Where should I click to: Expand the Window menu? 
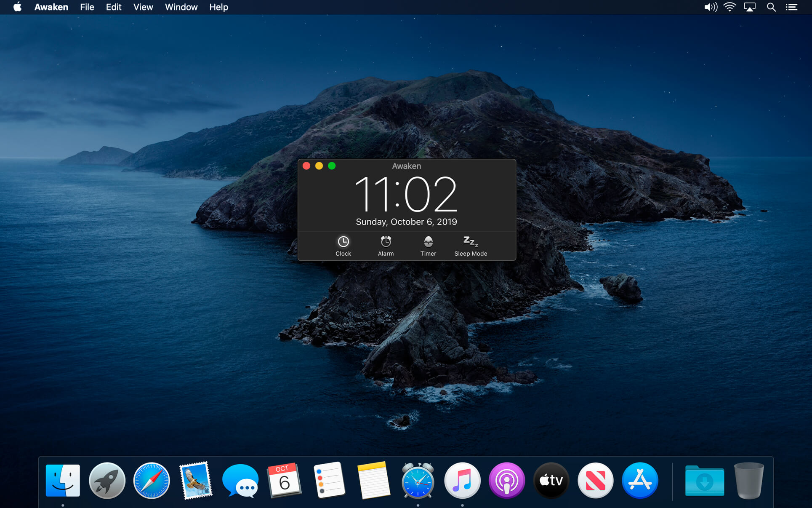tap(181, 7)
